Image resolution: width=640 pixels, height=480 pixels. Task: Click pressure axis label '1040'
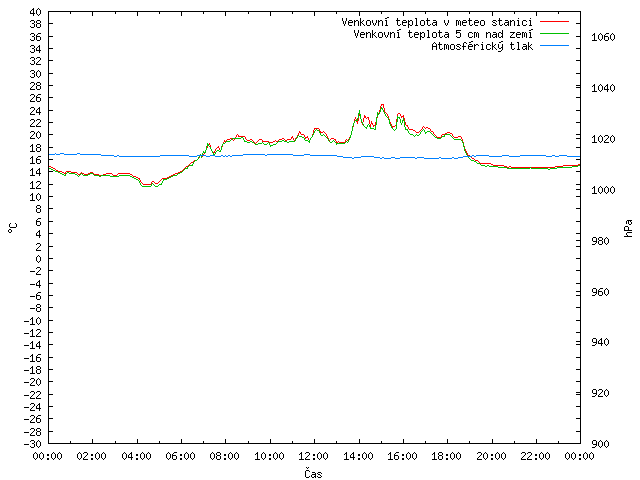coord(603,88)
